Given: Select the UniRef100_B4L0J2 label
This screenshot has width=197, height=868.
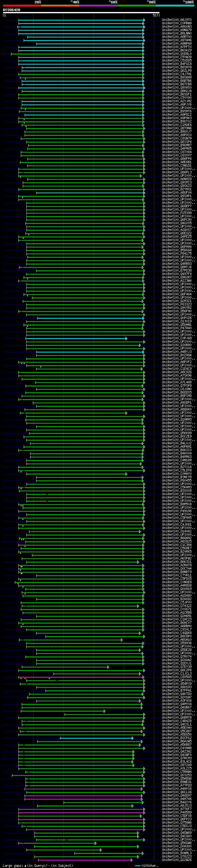Looking at the screenshot, I should (177, 443).
